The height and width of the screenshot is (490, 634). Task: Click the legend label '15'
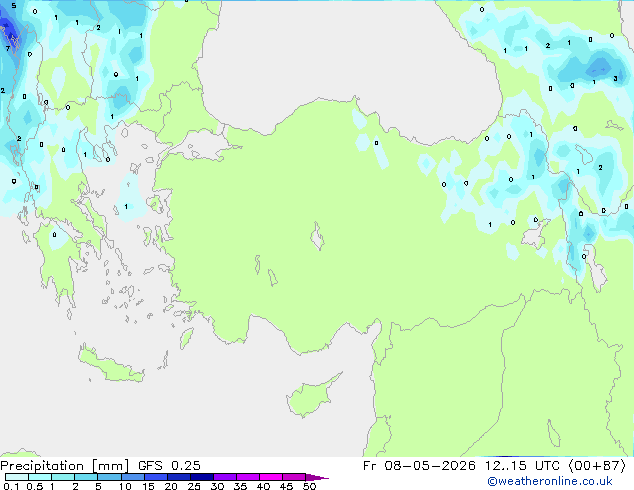tap(148, 486)
